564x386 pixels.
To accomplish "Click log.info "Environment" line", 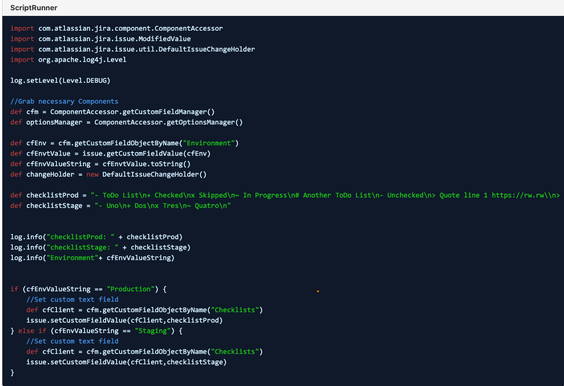I will click(92, 258).
